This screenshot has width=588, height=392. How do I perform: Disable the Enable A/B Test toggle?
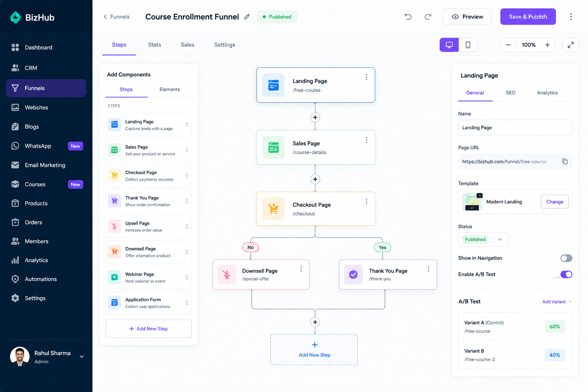pos(566,274)
